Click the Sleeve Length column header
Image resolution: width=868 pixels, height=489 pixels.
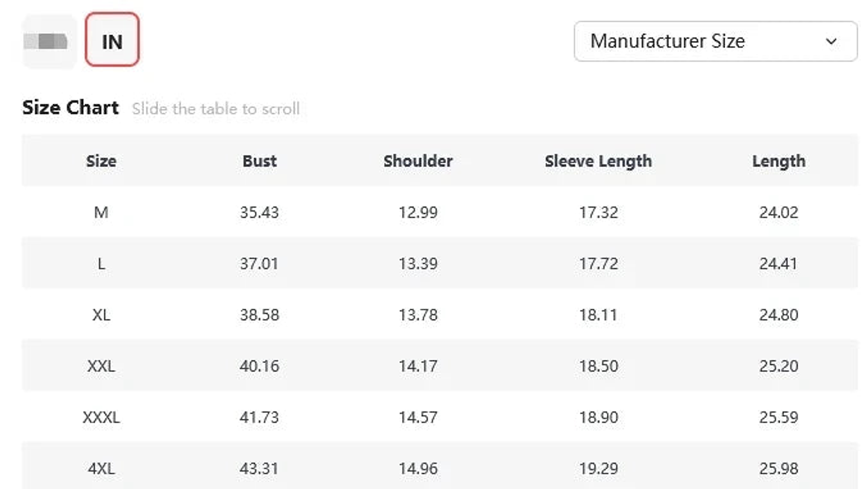click(598, 161)
